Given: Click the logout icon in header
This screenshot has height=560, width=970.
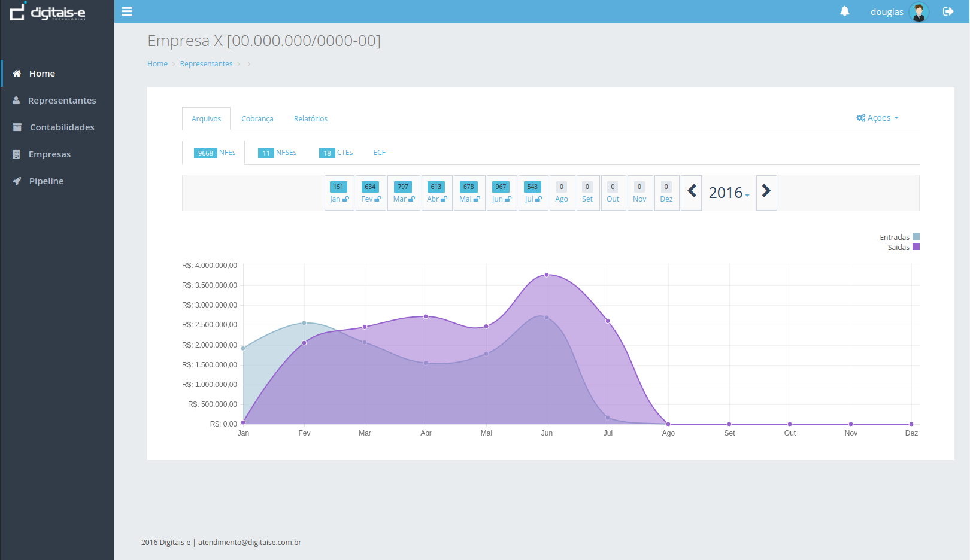Looking at the screenshot, I should [948, 11].
